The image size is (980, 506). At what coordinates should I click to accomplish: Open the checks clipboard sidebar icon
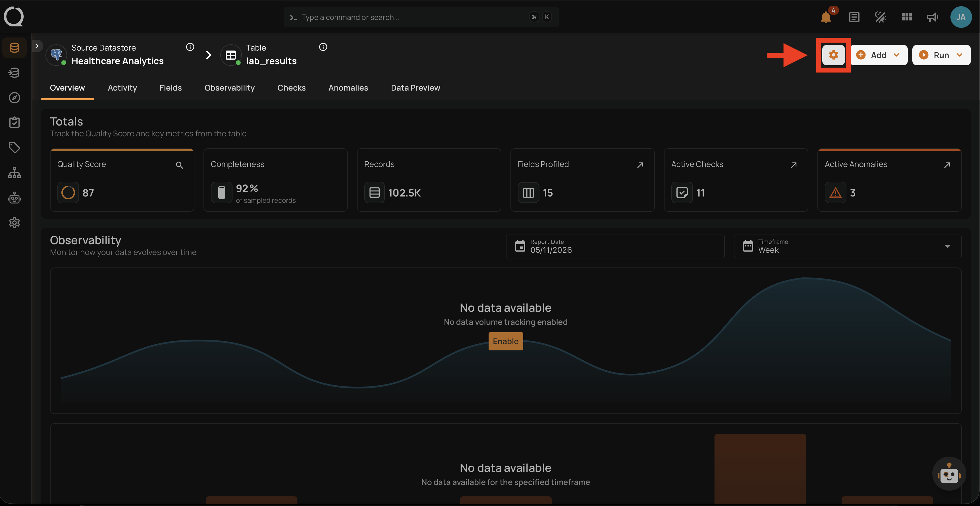[14, 122]
